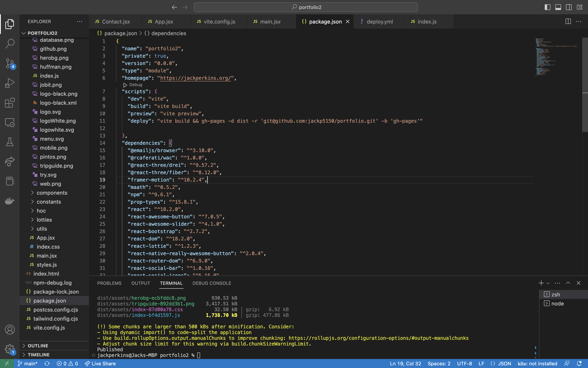This screenshot has width=588, height=368.
Task: Select the node terminal session
Action: (563, 304)
